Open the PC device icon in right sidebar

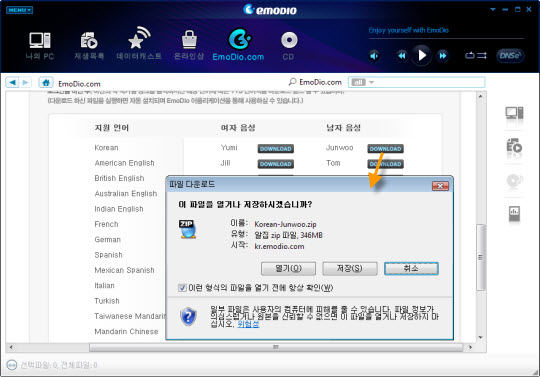[x=514, y=113]
